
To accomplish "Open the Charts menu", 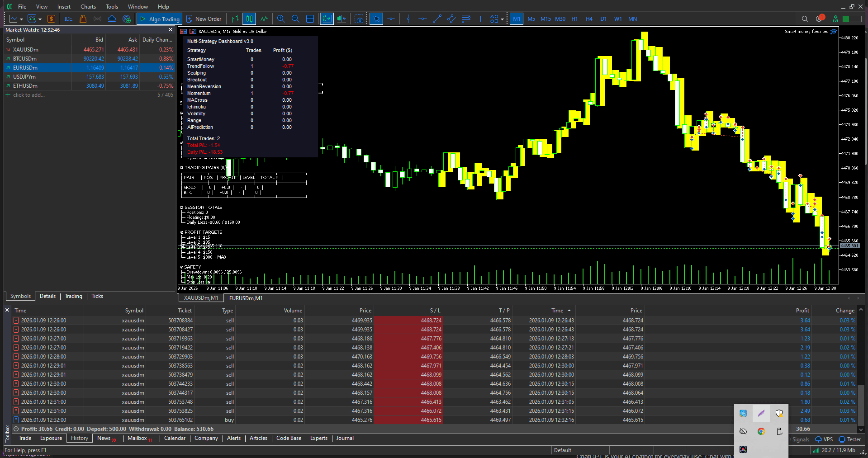I will tap(88, 7).
